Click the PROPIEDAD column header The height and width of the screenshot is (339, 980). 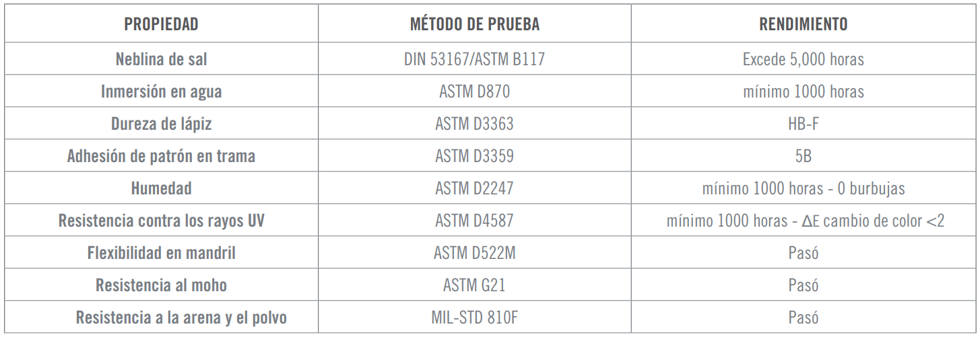161,24
